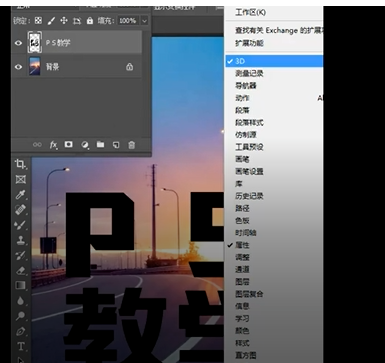Select the History Brush tool
The width and height of the screenshot is (385, 363).
(21, 255)
